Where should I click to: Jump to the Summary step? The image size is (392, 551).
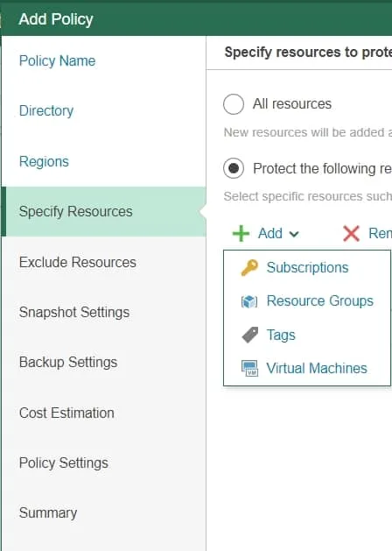pos(48,513)
